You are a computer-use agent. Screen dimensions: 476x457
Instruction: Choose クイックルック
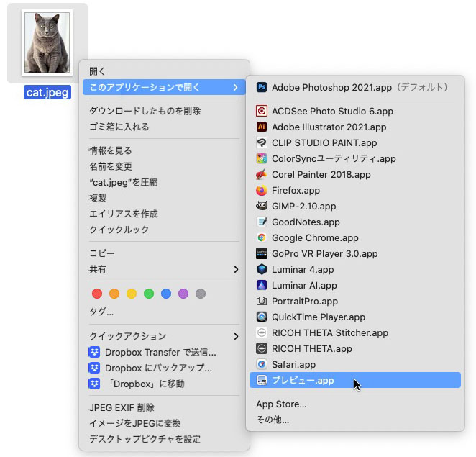119,230
